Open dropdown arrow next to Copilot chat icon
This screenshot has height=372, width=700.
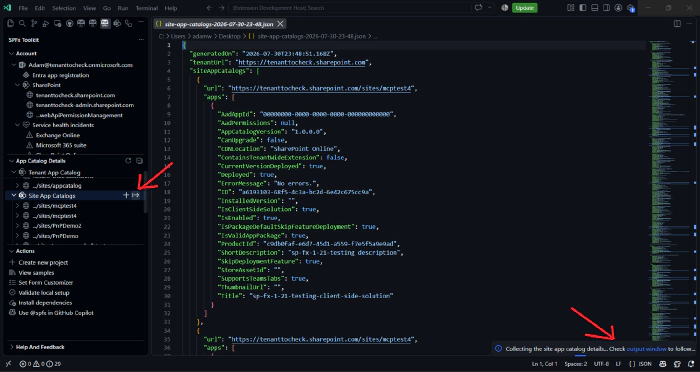pos(490,8)
